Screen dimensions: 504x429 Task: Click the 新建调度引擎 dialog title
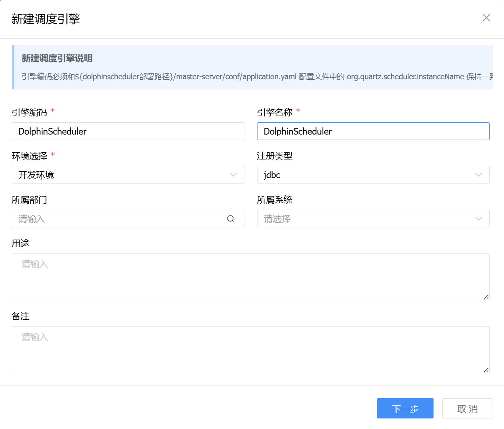(46, 19)
